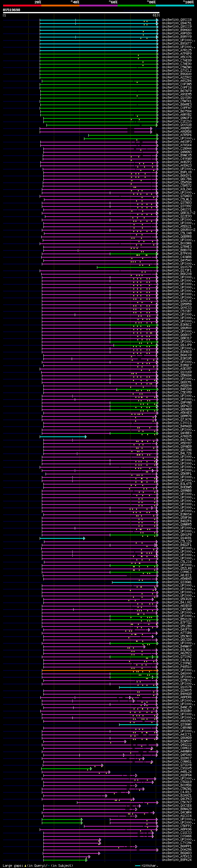
Task: Click the 'Large gaps' legend text
Action: coord(13,865)
